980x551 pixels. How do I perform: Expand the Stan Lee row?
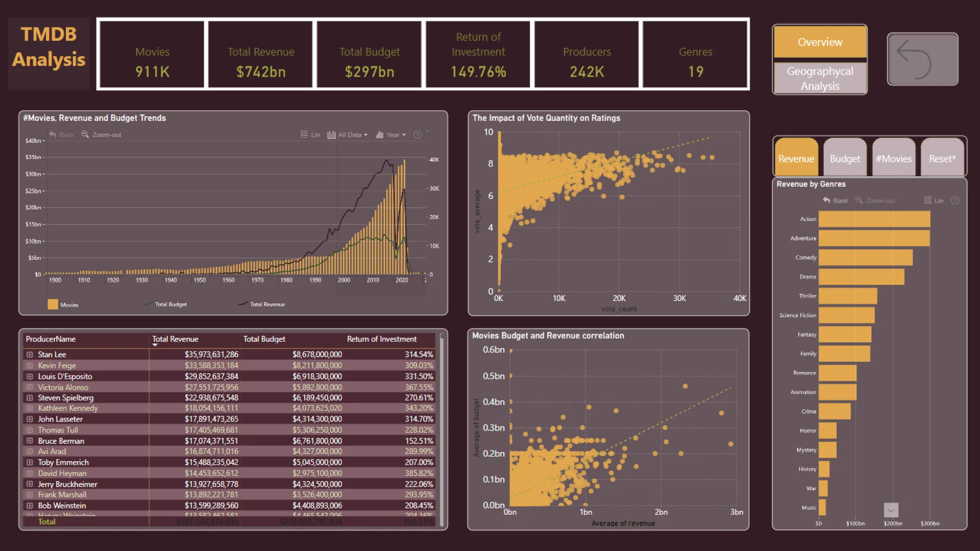[x=30, y=355]
